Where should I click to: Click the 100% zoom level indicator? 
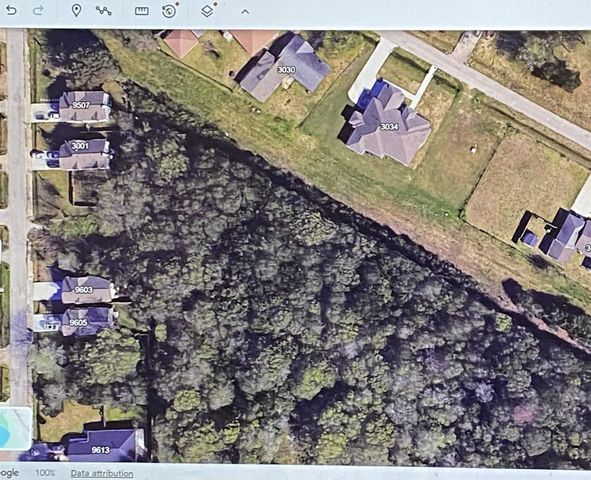[45, 473]
